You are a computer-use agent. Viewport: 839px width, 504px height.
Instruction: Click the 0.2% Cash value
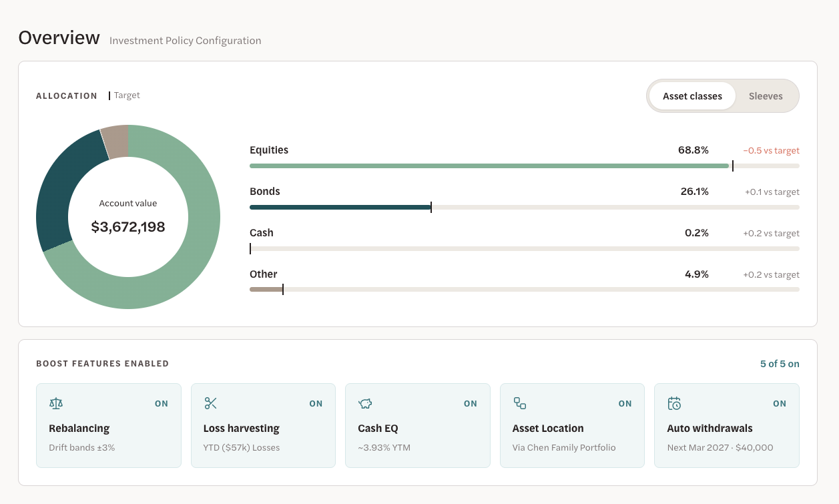pyautogui.click(x=697, y=233)
